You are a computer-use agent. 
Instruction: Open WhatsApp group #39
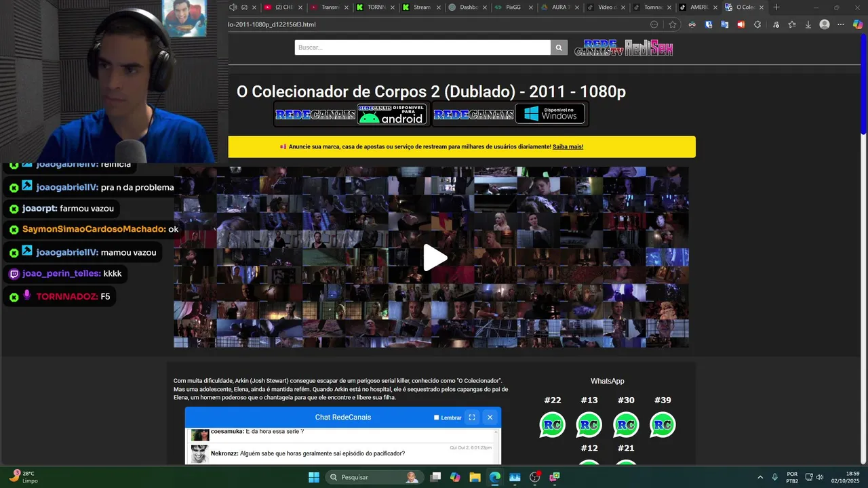pos(663,424)
